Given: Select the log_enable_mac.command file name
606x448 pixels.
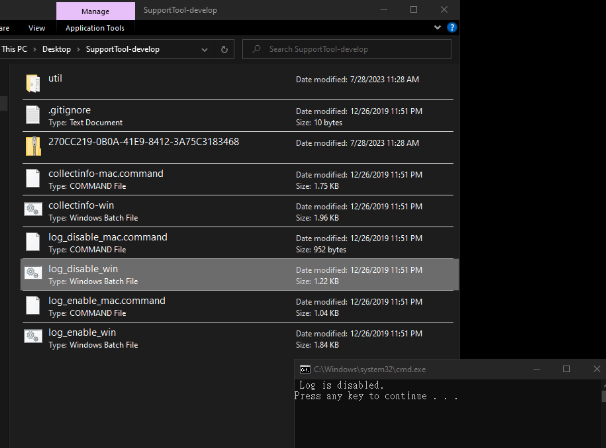Looking at the screenshot, I should (x=107, y=301).
